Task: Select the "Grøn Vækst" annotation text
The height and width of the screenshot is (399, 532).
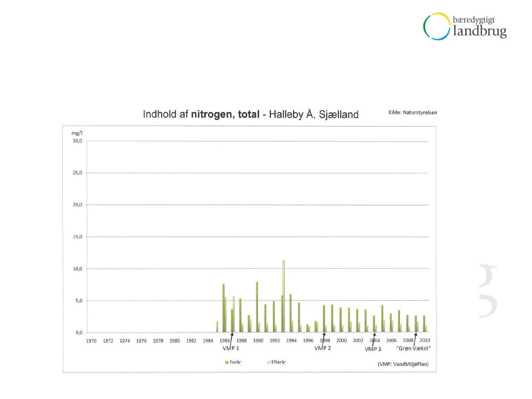Action: (413, 348)
